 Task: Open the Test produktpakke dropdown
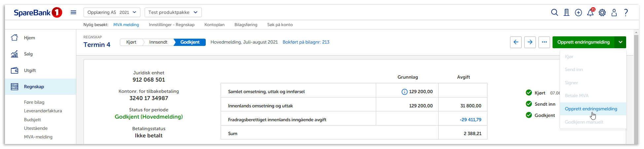173,12
